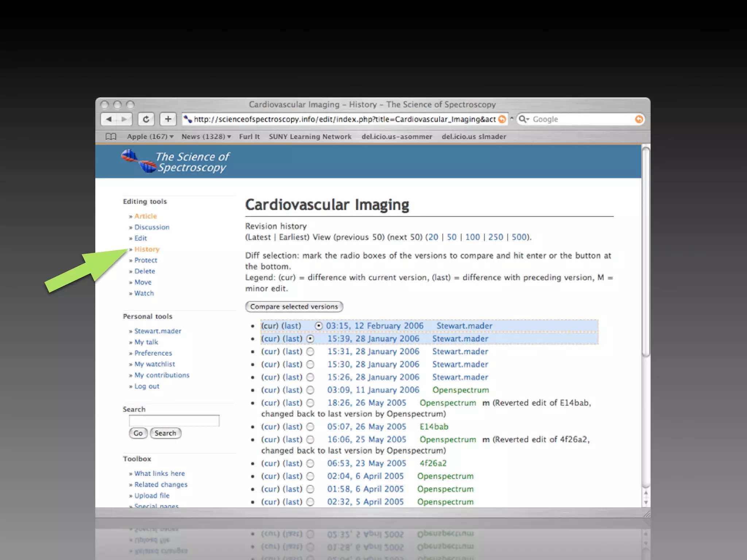747x560 pixels.
Task: Click the magnifier icon in the Google search field
Action: tap(523, 119)
